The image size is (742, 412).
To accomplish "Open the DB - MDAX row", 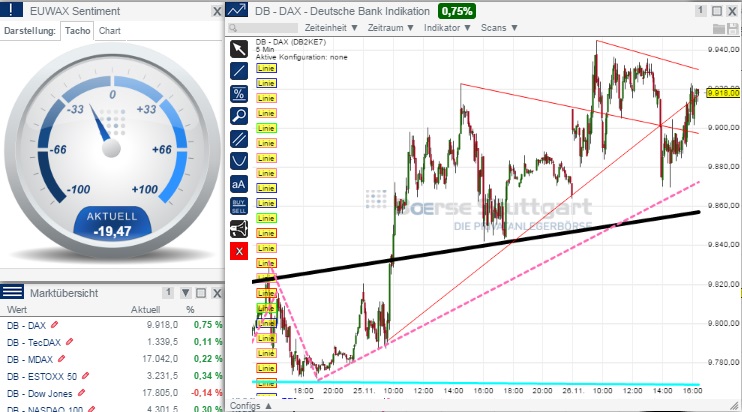I will click(x=112, y=359).
